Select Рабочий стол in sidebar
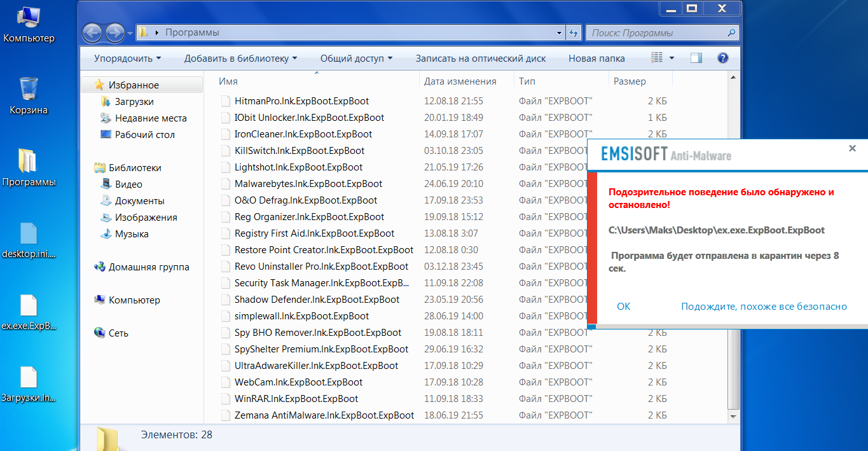 [x=144, y=135]
